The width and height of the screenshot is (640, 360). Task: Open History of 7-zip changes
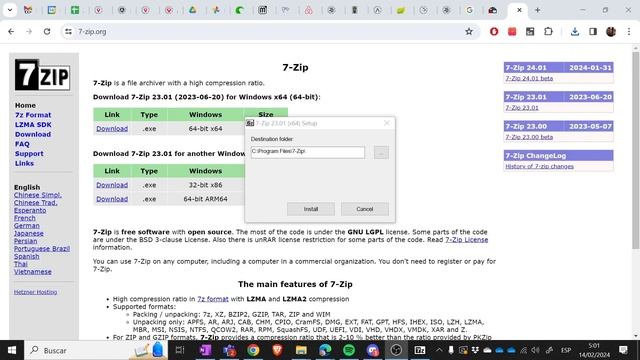point(539,167)
